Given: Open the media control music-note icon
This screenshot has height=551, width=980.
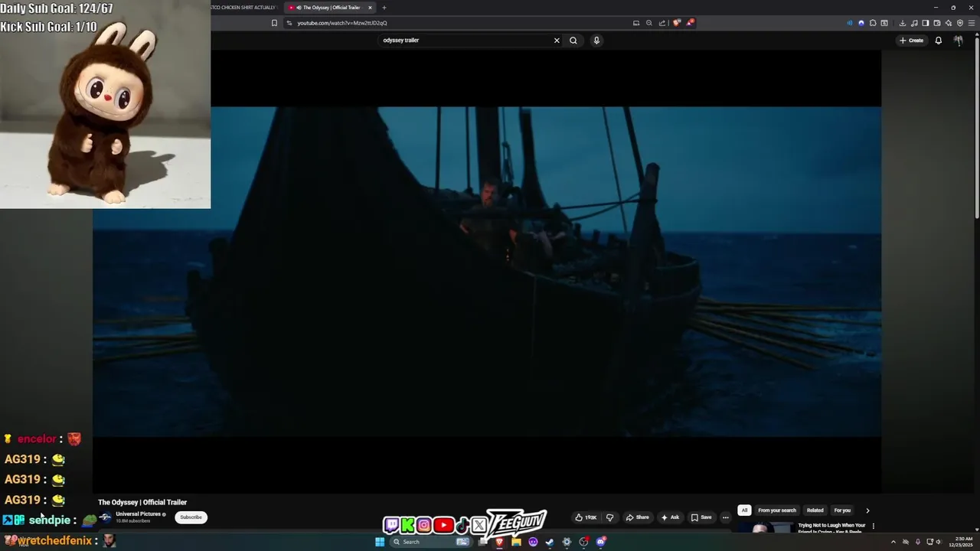Looking at the screenshot, I should point(914,23).
